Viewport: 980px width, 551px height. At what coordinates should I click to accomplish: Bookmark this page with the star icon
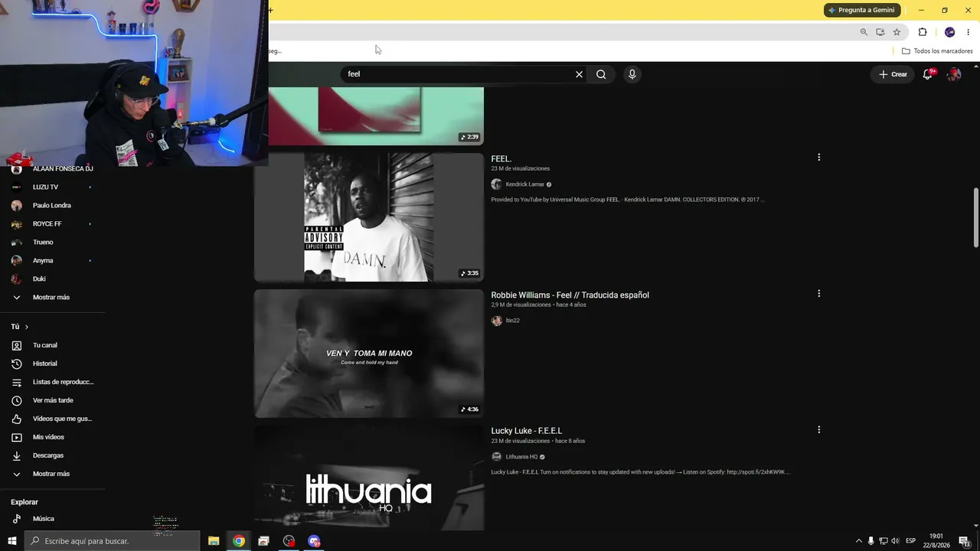[x=897, y=32]
